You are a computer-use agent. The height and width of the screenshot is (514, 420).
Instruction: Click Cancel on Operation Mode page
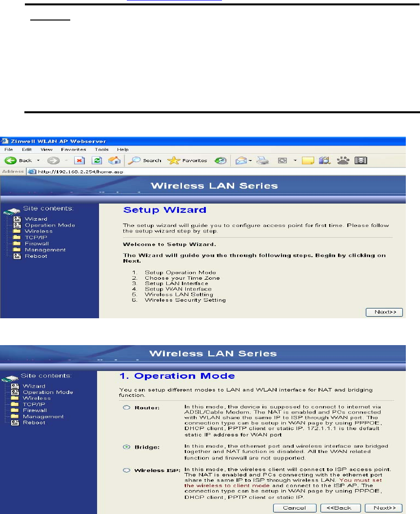point(295,508)
